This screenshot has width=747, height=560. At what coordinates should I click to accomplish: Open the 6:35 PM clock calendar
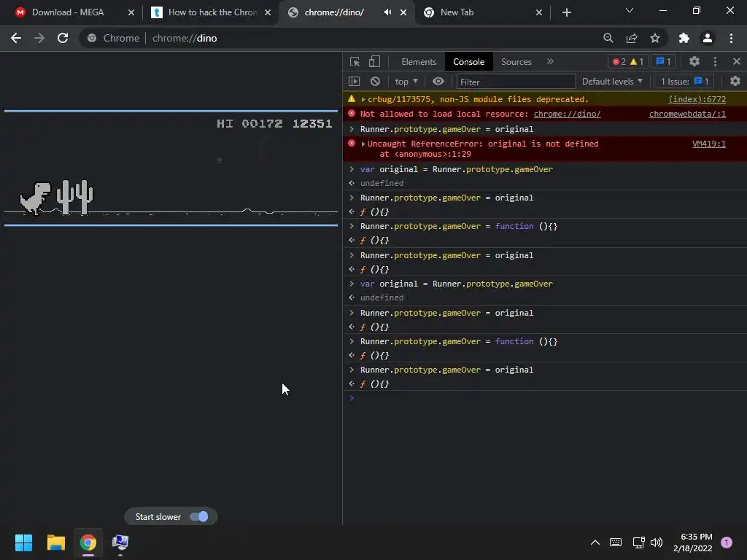[692, 542]
